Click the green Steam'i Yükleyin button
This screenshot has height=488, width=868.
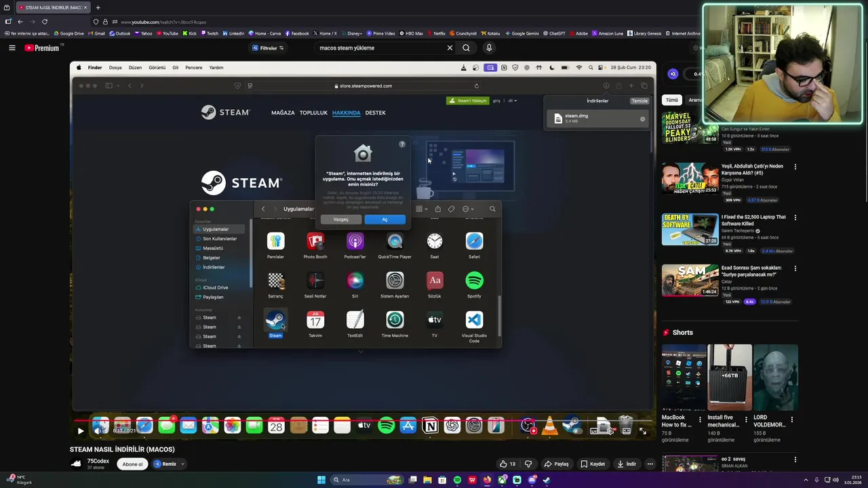(467, 100)
